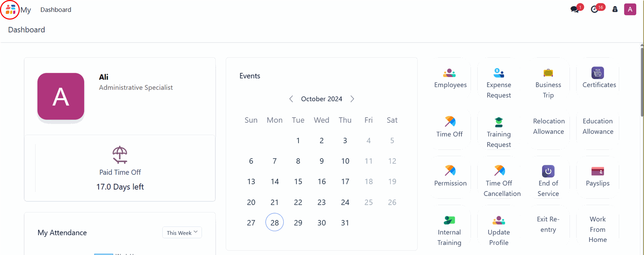644x255 pixels.
Task: Open the Work From Home link
Action: 598,230
